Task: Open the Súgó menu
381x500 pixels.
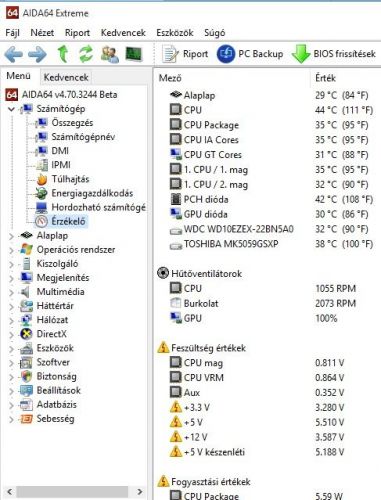Action: (x=215, y=33)
